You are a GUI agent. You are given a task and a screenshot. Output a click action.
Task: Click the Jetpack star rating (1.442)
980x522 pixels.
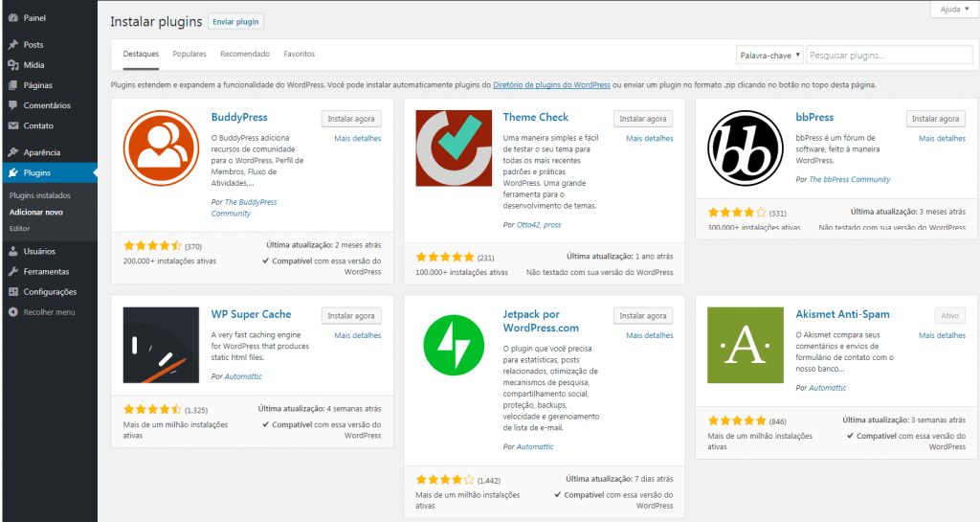coord(445,480)
